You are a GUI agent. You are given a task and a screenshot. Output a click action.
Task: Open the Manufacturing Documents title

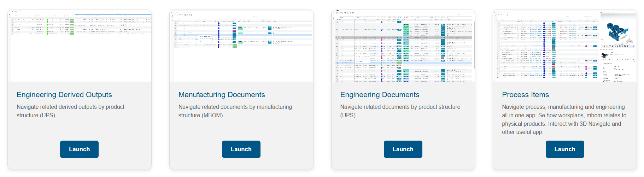point(222,95)
